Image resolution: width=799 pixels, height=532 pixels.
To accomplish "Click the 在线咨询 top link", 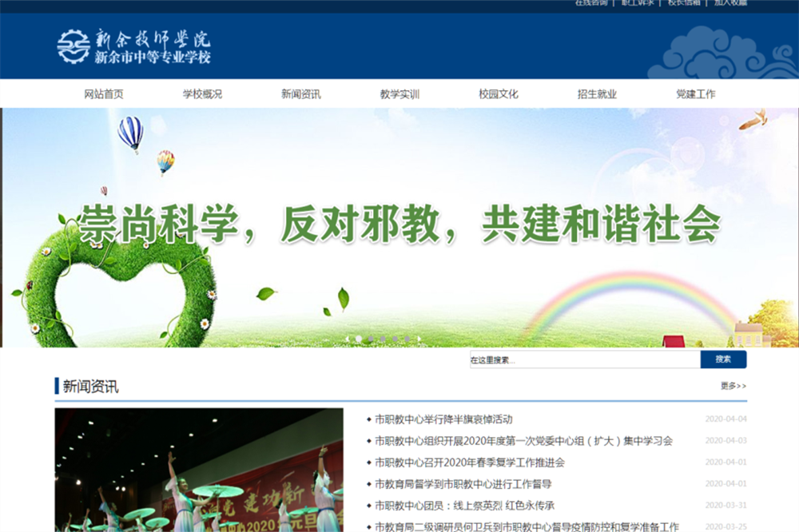I will pyautogui.click(x=591, y=3).
